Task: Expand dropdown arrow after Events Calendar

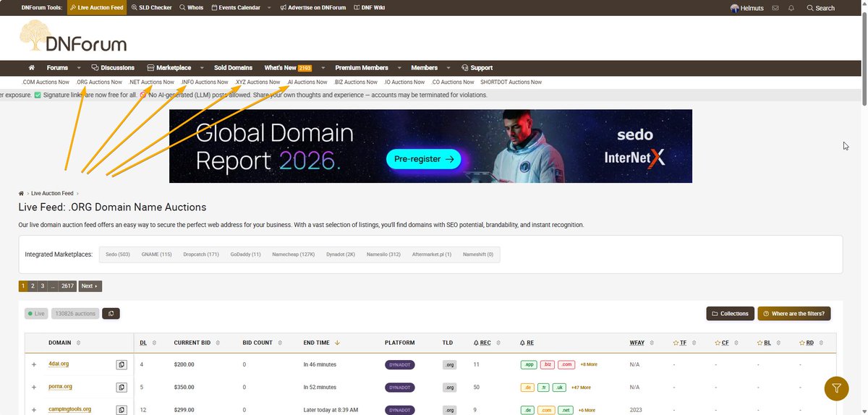Action: coord(269,8)
